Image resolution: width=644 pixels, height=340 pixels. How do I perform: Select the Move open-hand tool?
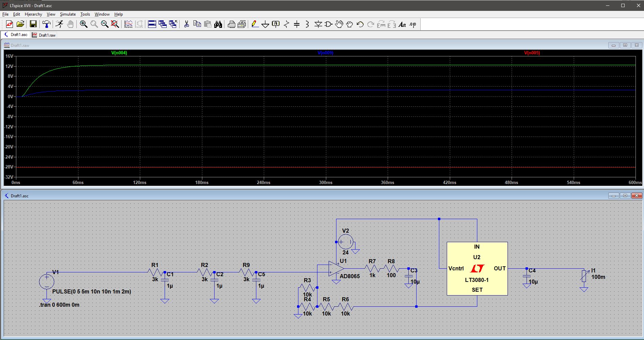click(x=339, y=24)
